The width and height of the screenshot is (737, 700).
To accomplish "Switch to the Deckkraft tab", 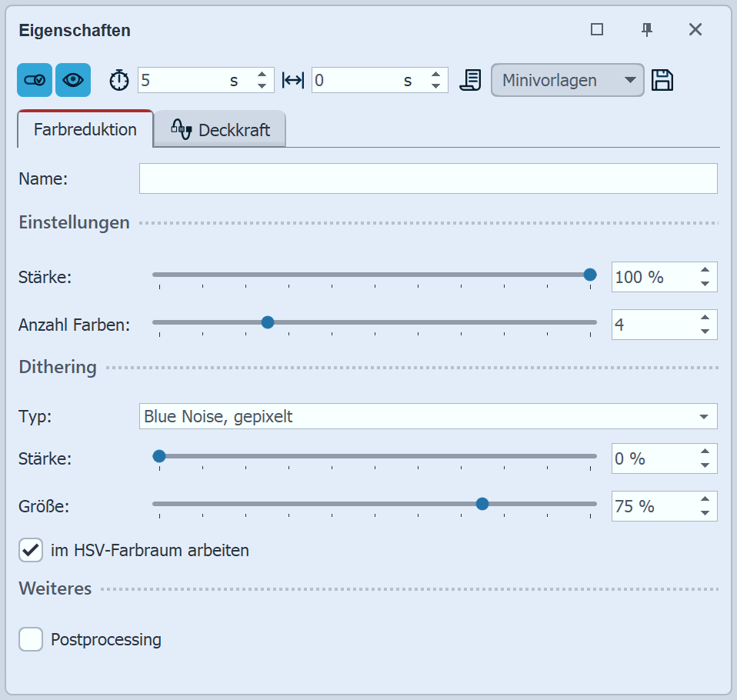I will point(220,130).
